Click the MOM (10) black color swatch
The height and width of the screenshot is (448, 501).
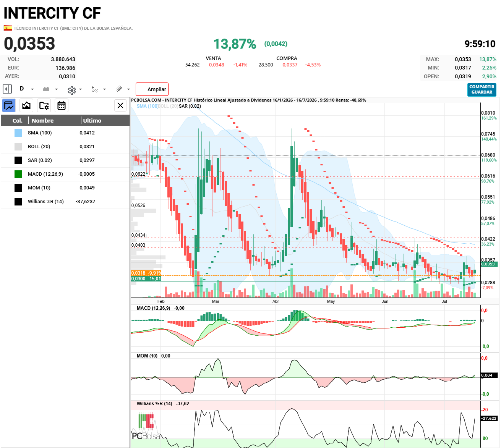(x=18, y=188)
